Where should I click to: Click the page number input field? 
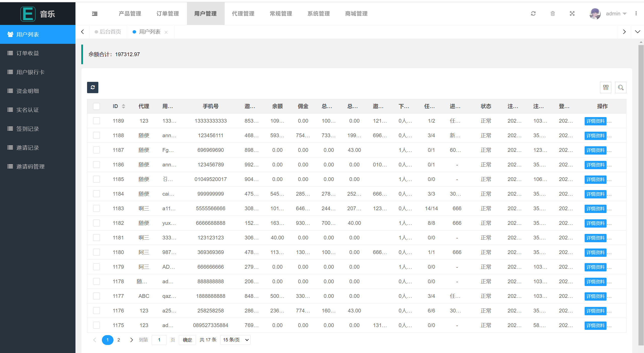coord(159,340)
